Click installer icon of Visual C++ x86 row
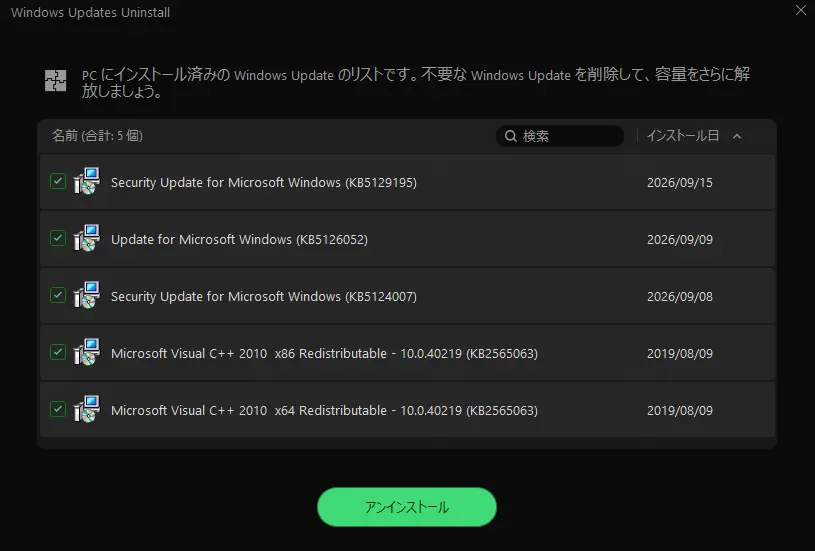The width and height of the screenshot is (815, 551). pos(87,352)
